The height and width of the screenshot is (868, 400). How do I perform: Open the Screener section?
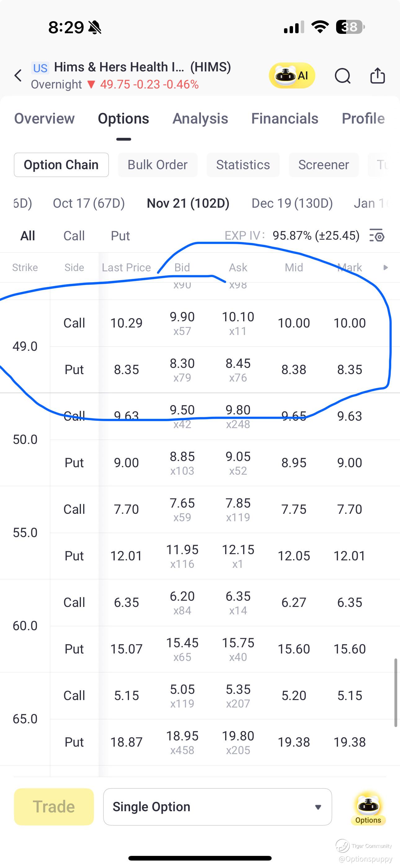coord(323,165)
